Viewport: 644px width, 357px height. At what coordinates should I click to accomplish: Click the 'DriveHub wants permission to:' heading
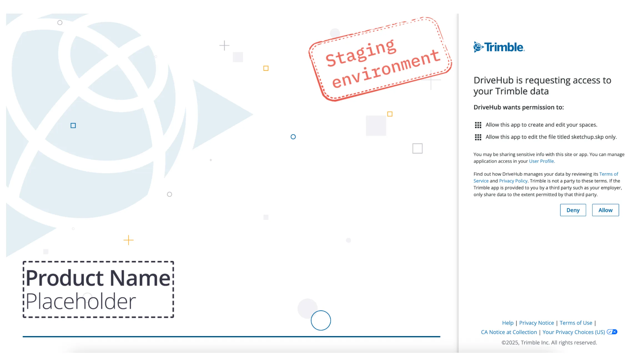click(519, 107)
